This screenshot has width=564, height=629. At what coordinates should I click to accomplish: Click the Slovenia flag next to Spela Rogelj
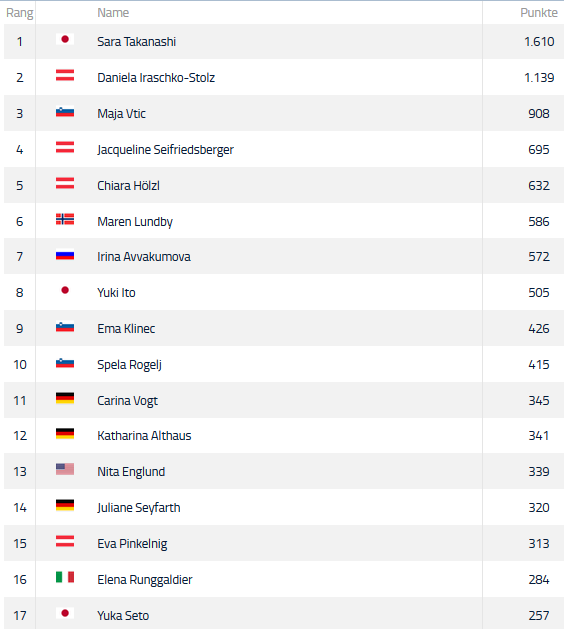(x=65, y=363)
